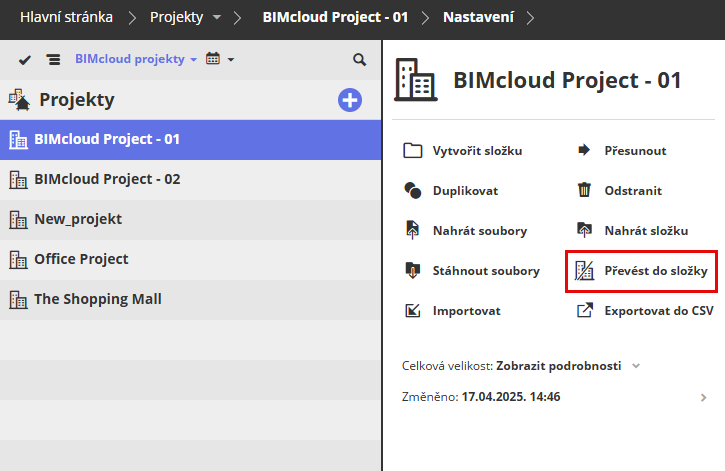Click Zobrazit podrobnosti size link
Viewport: 725px width, 471px height.
point(559,366)
